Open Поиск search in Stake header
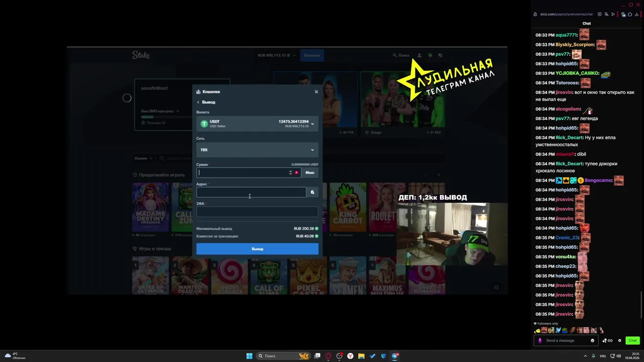The image size is (644, 362). coord(401,55)
